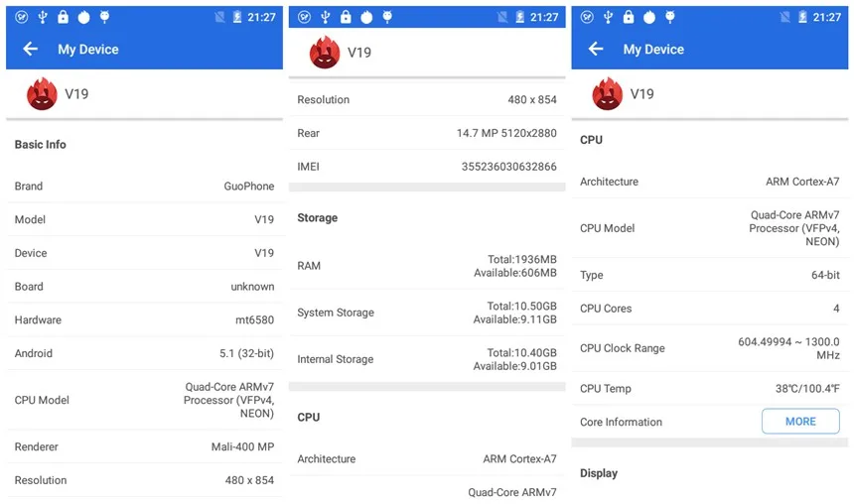Select the Model V19 row
854x504 pixels.
tap(144, 219)
